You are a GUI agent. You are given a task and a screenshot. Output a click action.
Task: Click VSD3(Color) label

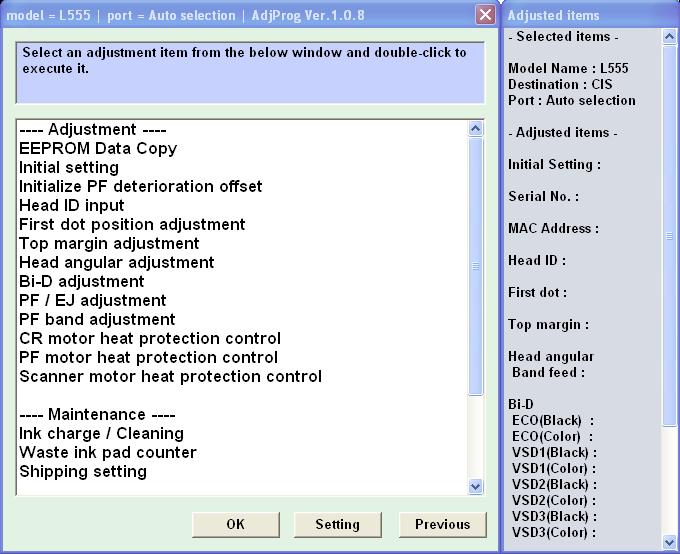(x=554, y=533)
